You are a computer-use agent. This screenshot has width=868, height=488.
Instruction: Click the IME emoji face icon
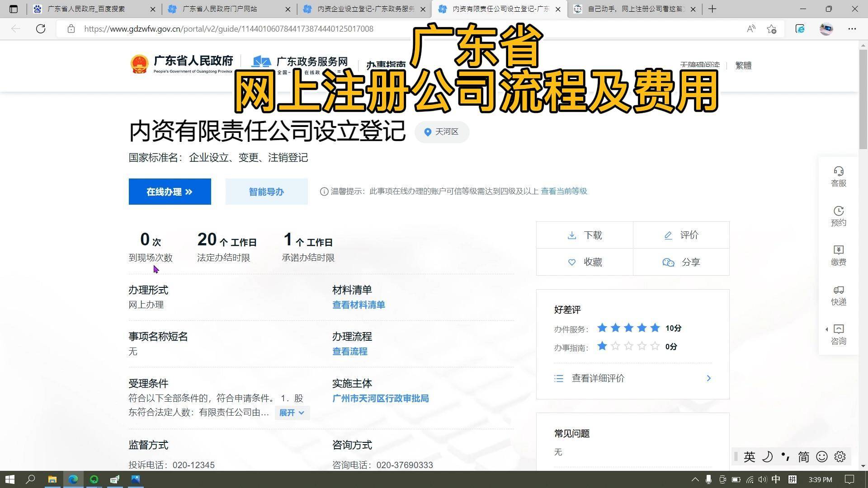(x=822, y=457)
